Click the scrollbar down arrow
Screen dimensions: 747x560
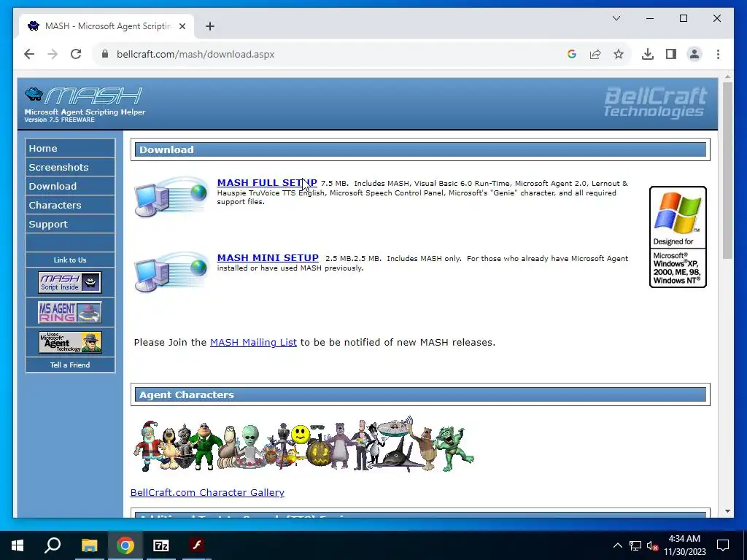point(727,511)
